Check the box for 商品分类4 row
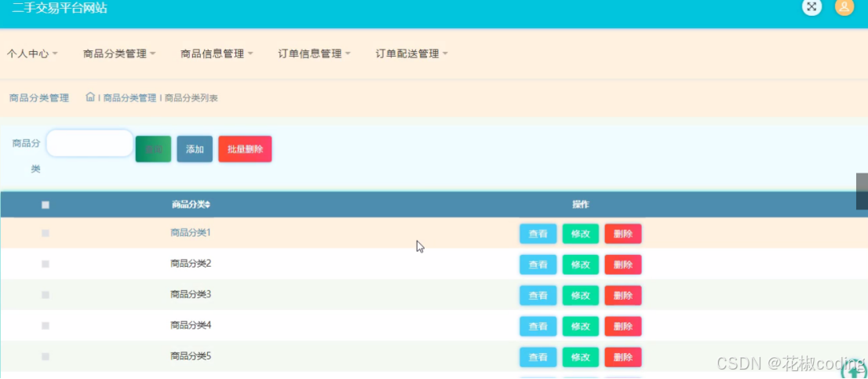 (46, 326)
